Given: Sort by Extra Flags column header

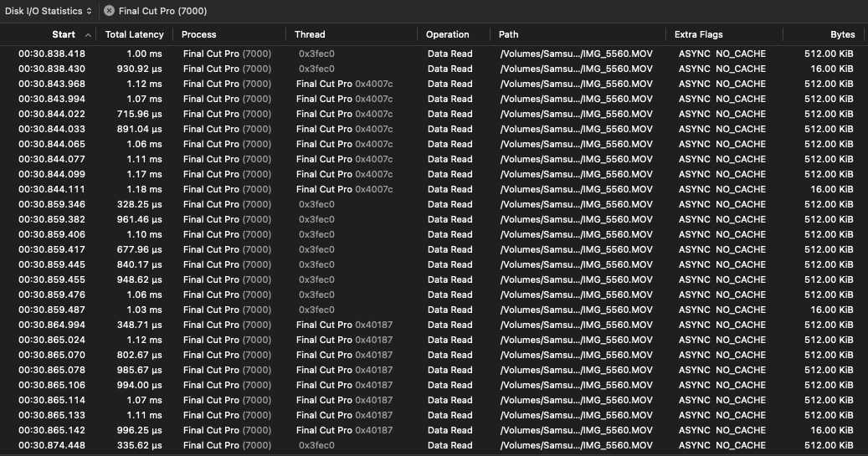Looking at the screenshot, I should [699, 34].
